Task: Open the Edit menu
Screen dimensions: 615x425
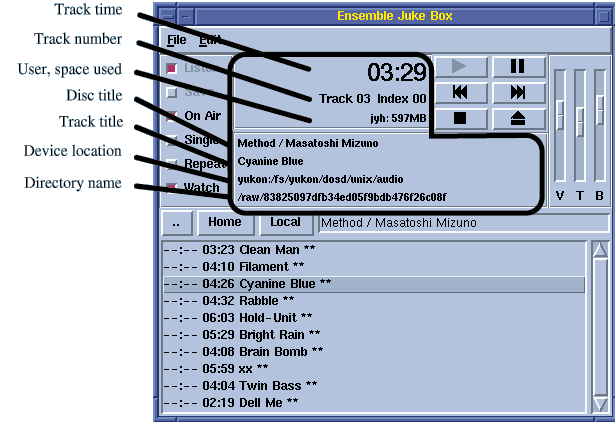Action: (209, 40)
